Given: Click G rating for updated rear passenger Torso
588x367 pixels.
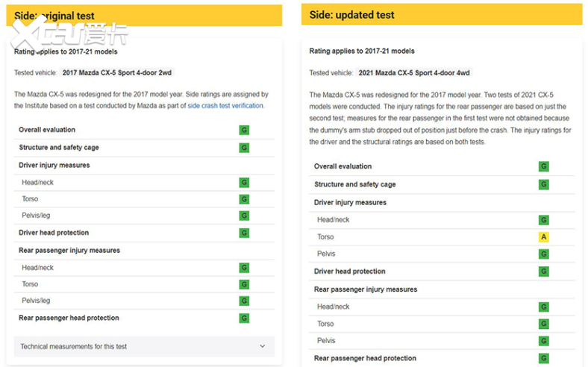Looking at the screenshot, I should click(544, 324).
